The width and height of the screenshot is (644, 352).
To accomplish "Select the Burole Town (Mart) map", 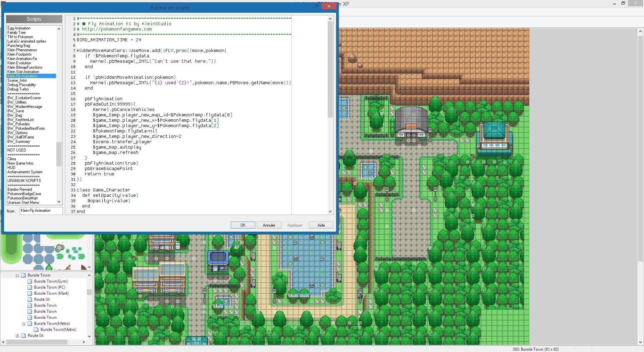I will (51, 293).
